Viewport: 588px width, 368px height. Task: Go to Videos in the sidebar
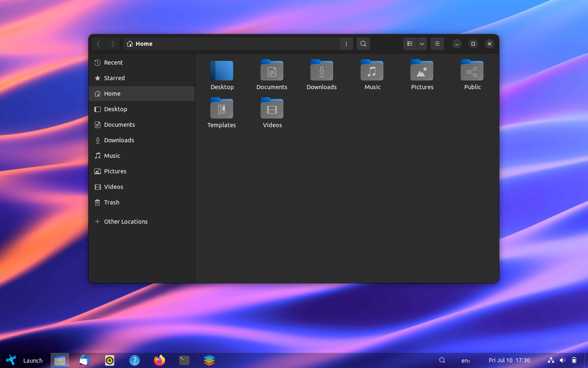[142, 187]
